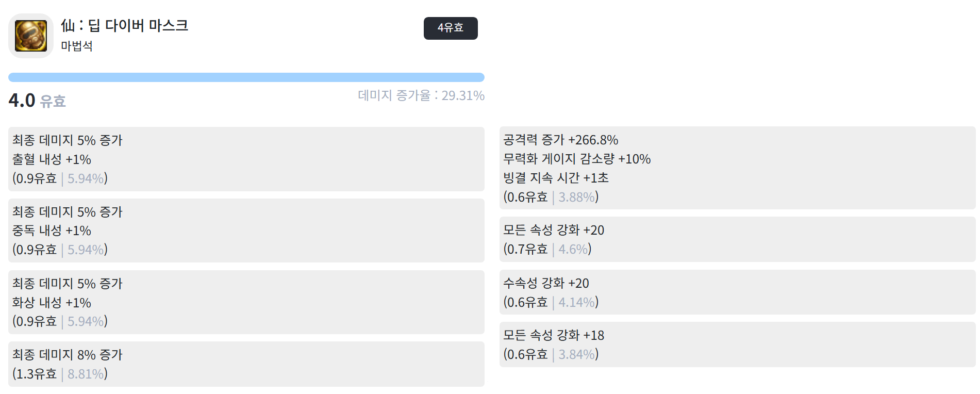Select the 화상 내성 +1% option card
The height and width of the screenshot is (394, 980).
(246, 302)
